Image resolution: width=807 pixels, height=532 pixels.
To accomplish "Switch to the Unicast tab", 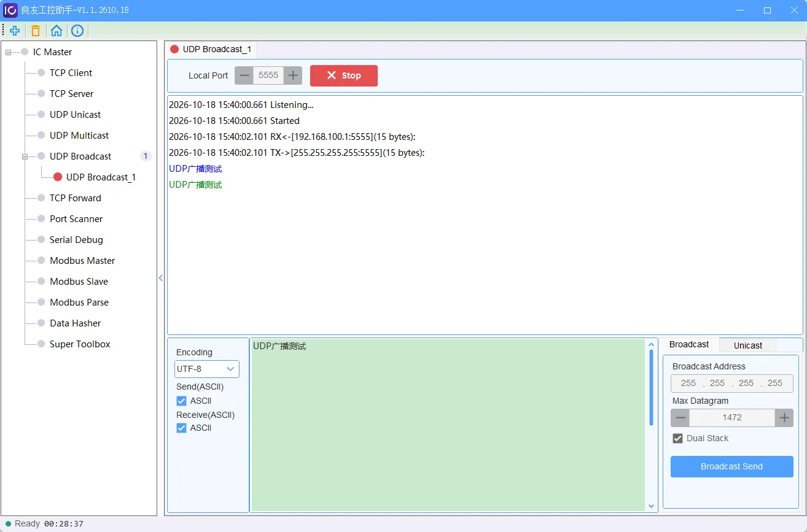I will (747, 345).
